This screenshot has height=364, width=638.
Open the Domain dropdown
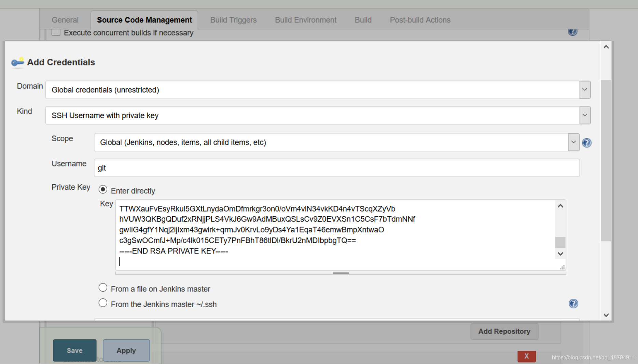(318, 90)
